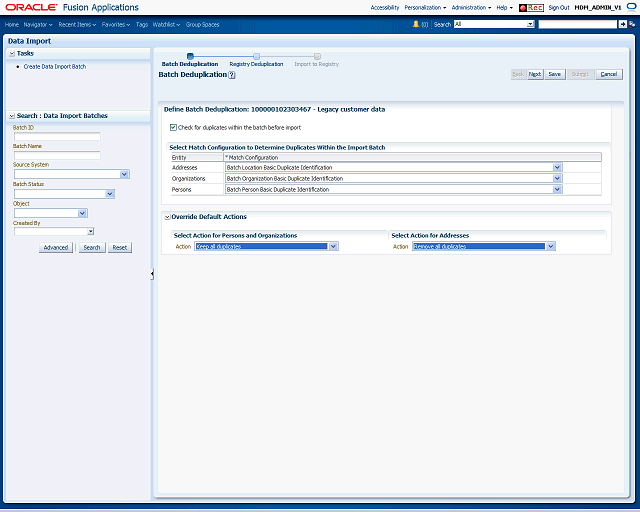The width and height of the screenshot is (640, 512).
Task: Open Action dropdown for Addresses
Action: click(551, 246)
